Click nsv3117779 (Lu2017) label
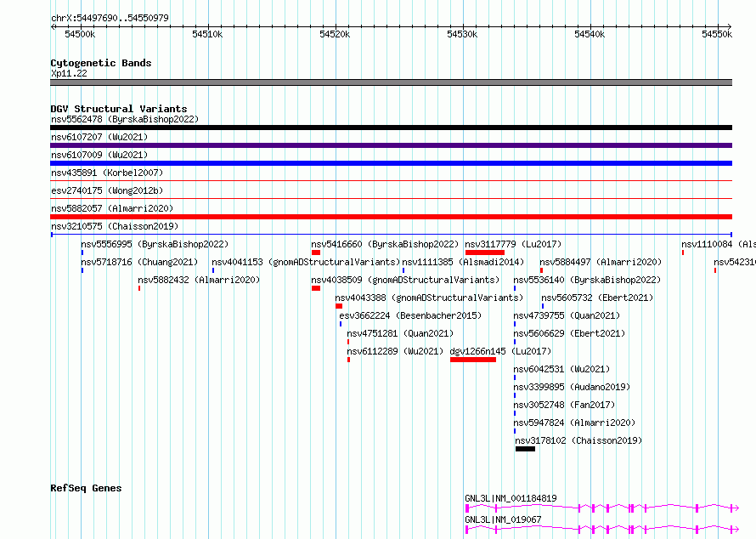Viewport: 756px width, 539px height. click(513, 244)
